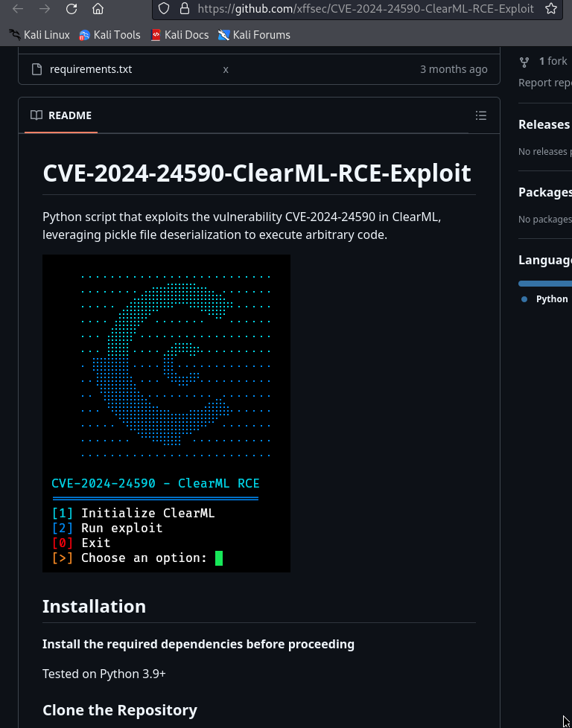Open the Releases sidebar heading
Viewport: 572px width, 728px height.
544,124
